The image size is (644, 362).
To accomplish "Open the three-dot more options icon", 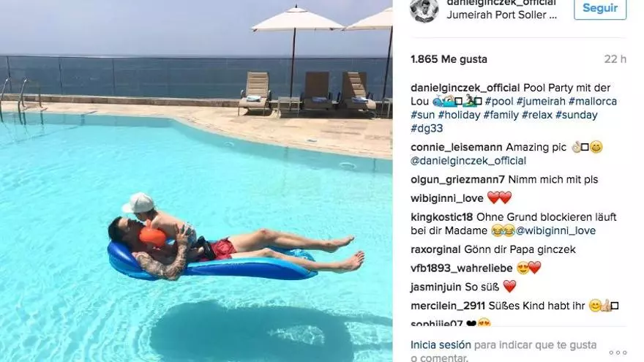I will tap(618, 352).
